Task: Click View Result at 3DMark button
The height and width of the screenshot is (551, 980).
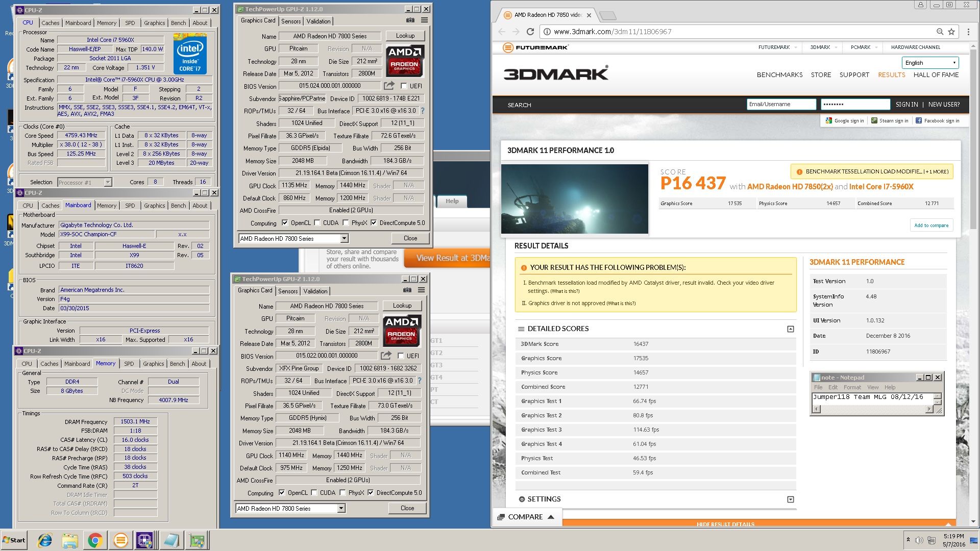Action: [x=447, y=258]
